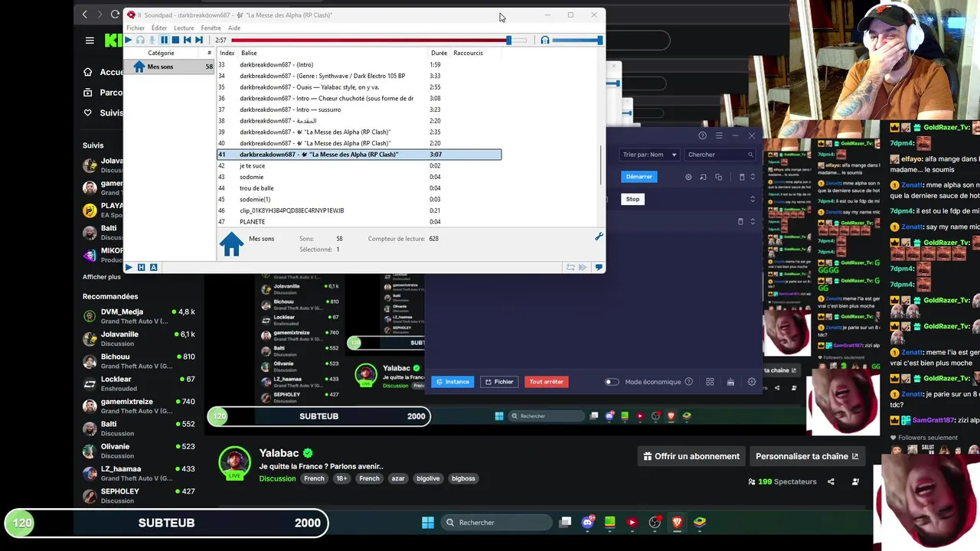Open manager settings gear in the footer
Screen dimensions: 980x551
[x=751, y=382]
